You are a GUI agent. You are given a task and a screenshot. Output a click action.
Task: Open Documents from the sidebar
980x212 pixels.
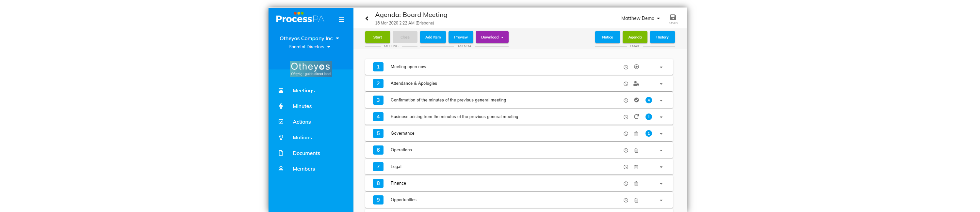click(306, 153)
